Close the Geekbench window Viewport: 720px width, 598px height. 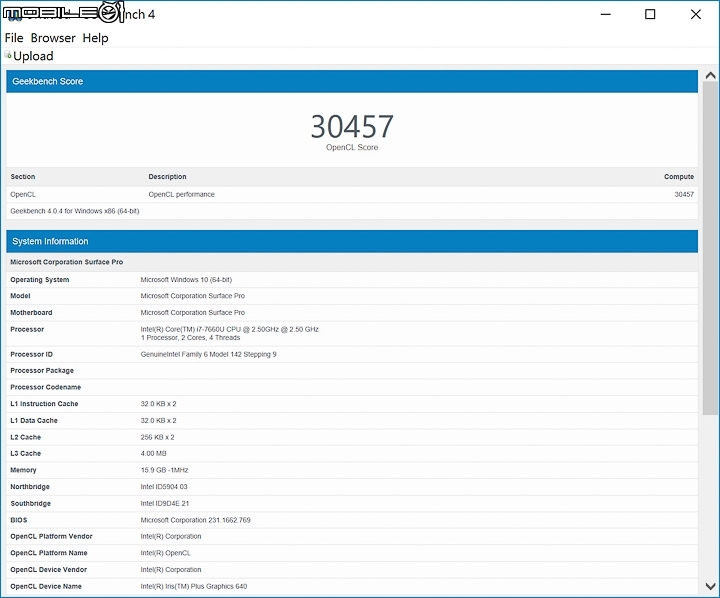coord(696,14)
